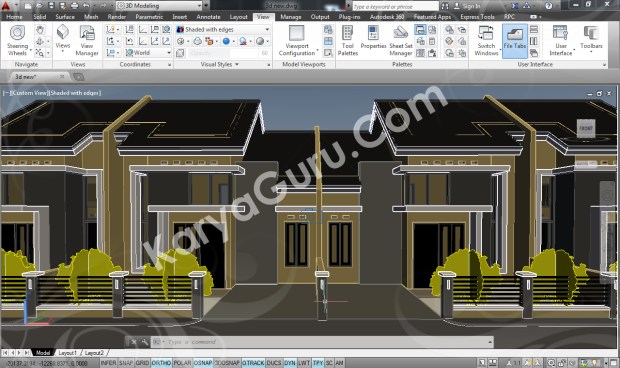
Task: Click the X-ray effect cube icon
Action: coord(180,53)
